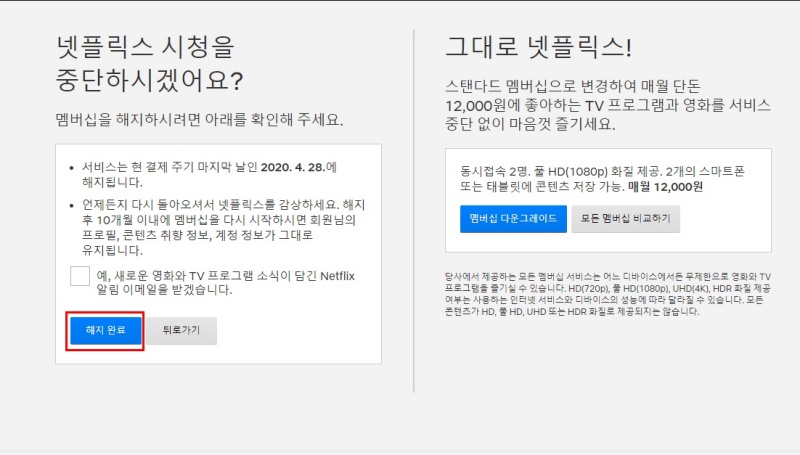The width and height of the screenshot is (800, 455).
Task: Click the blue 해지 완료 button
Action: (x=106, y=331)
